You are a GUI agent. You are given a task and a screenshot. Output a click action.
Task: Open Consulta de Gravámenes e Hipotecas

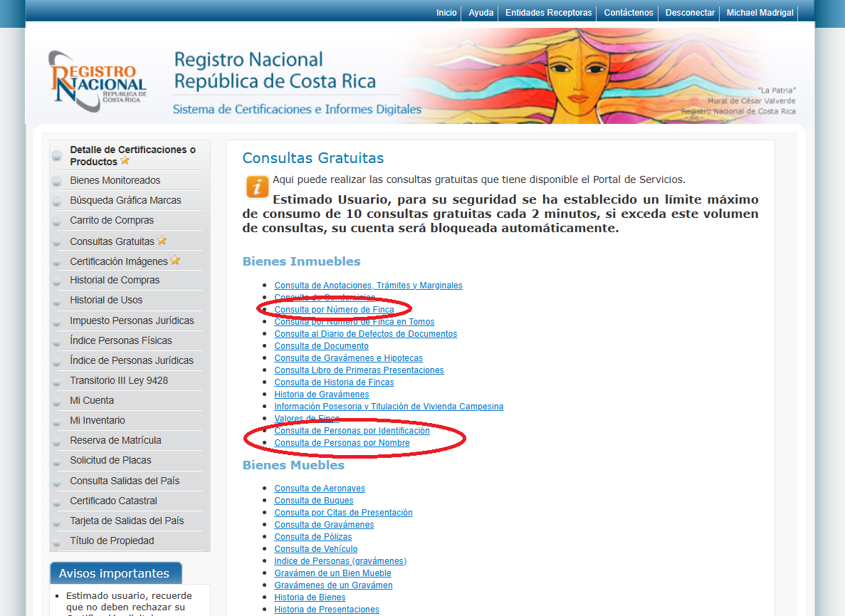[348, 358]
